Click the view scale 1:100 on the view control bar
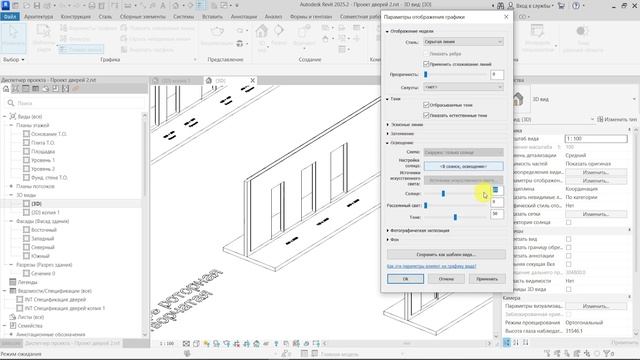 click(167, 344)
